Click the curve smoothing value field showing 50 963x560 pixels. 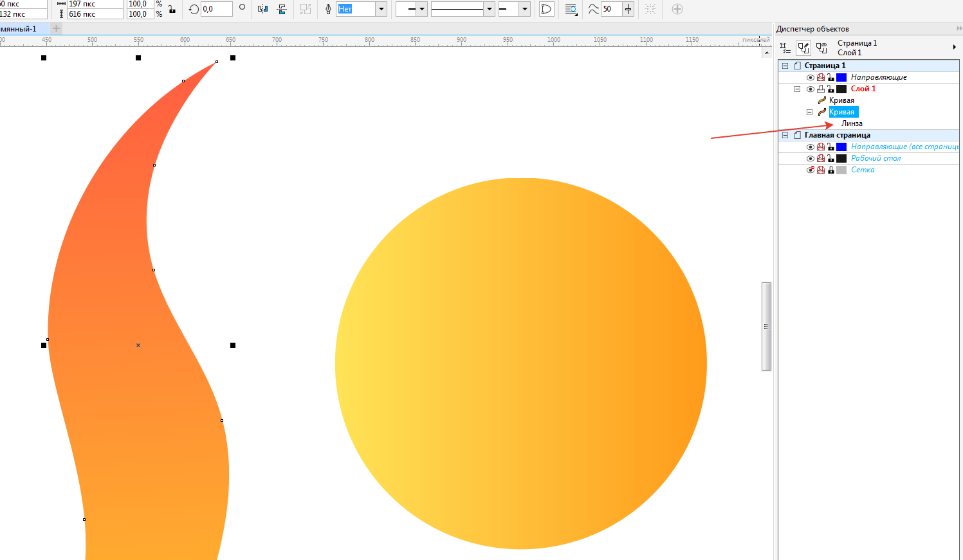612,9
